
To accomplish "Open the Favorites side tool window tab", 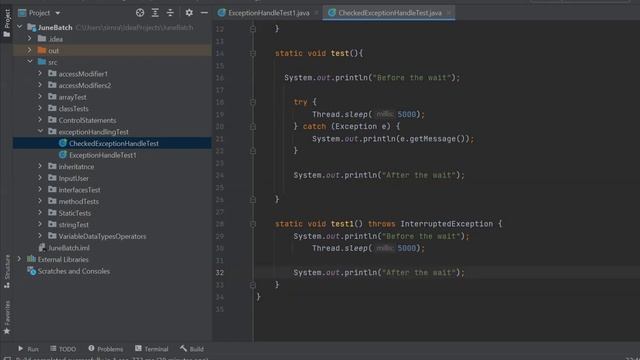I will [7, 318].
